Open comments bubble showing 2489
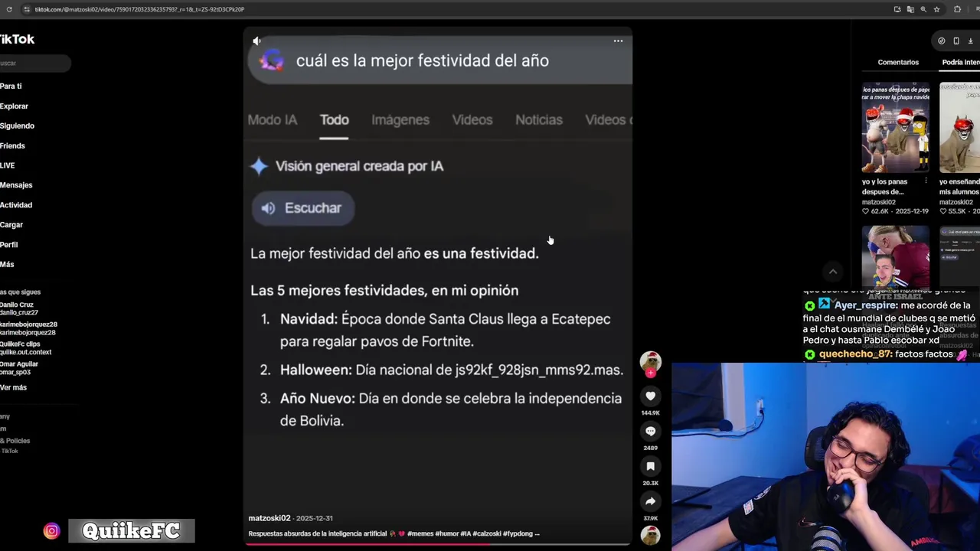Viewport: 980px width, 551px height. point(650,431)
